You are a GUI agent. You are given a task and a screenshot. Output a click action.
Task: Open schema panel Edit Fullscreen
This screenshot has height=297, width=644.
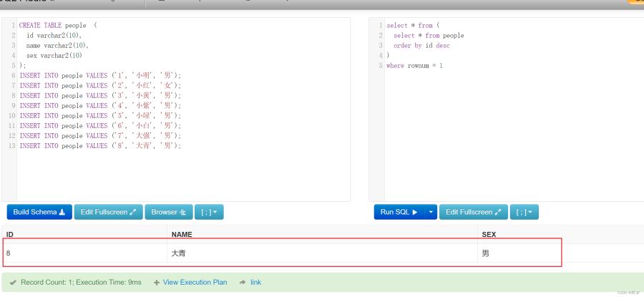[109, 212]
